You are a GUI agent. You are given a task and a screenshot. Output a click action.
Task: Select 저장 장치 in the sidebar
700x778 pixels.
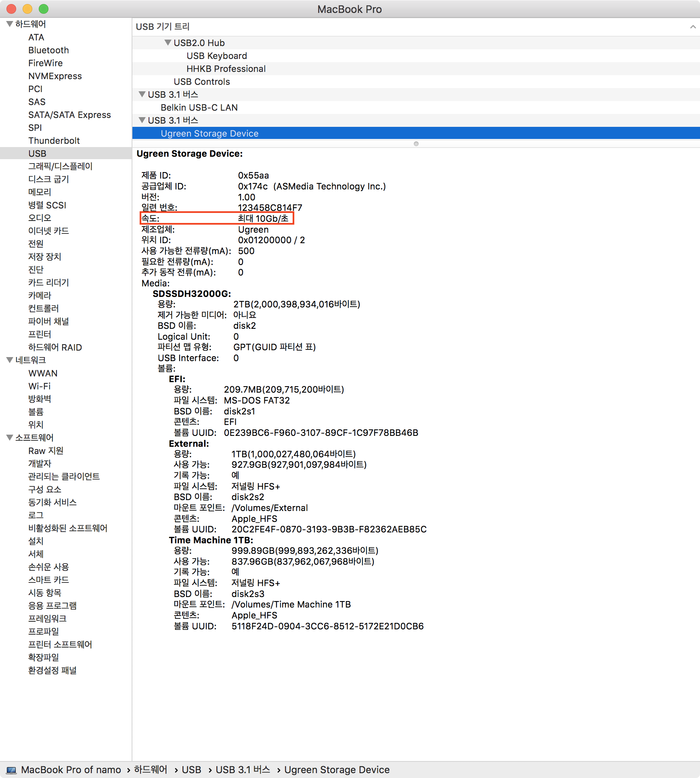45,257
